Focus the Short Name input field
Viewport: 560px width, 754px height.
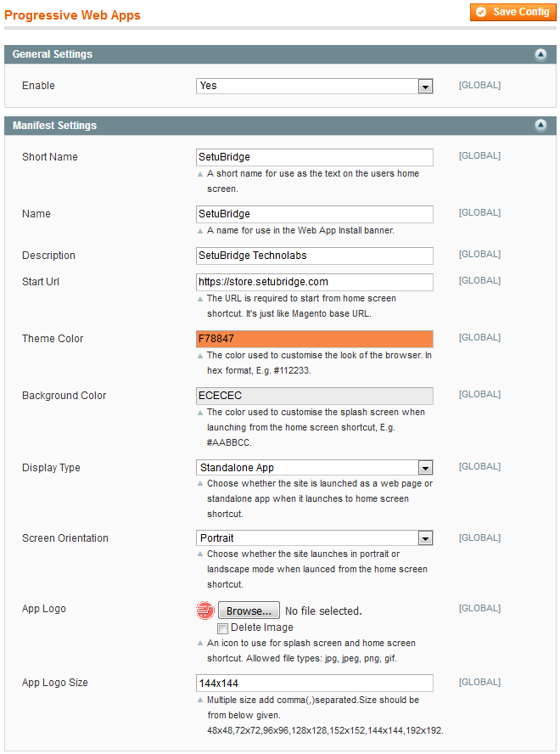click(x=314, y=157)
